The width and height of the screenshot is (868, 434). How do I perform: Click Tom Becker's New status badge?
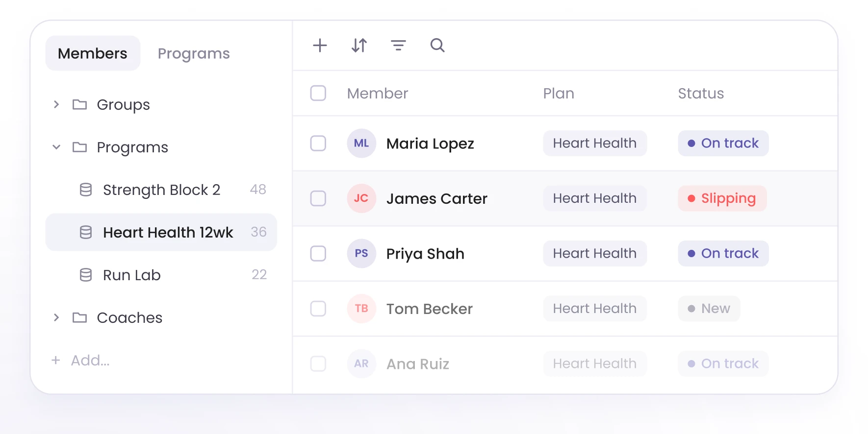pos(709,309)
